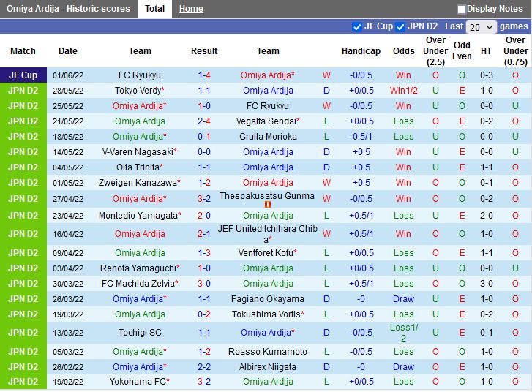532x392 pixels.
Task: Open Ventforet Kofu team link
Action: click(268, 252)
